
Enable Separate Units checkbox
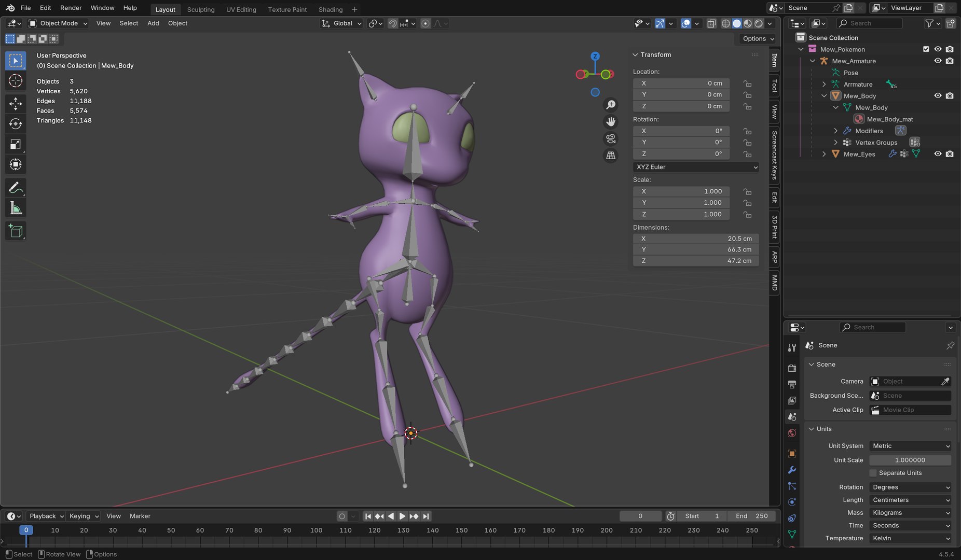pos(873,473)
